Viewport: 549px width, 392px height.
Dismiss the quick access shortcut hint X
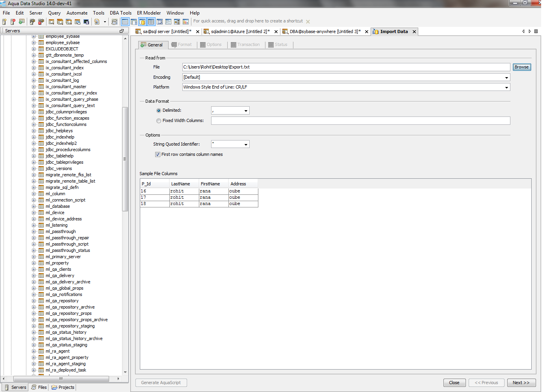[x=308, y=22]
